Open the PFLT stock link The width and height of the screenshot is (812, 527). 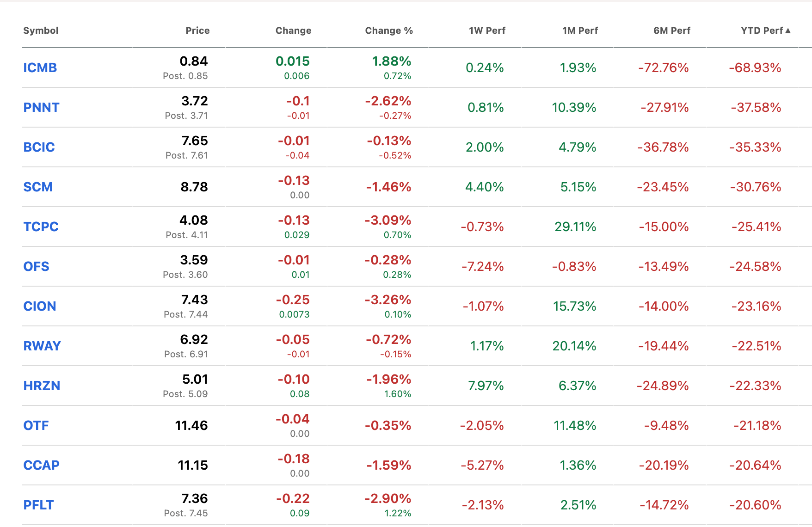tap(38, 505)
